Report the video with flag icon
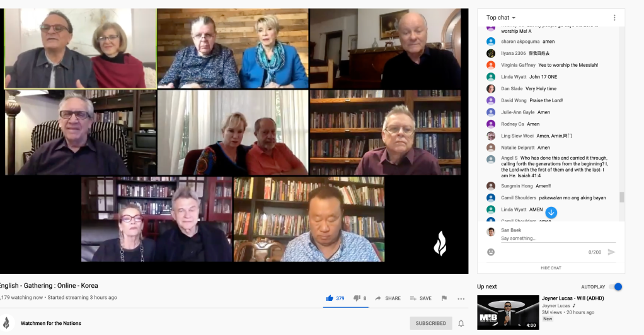The width and height of the screenshot is (644, 335). (x=444, y=298)
